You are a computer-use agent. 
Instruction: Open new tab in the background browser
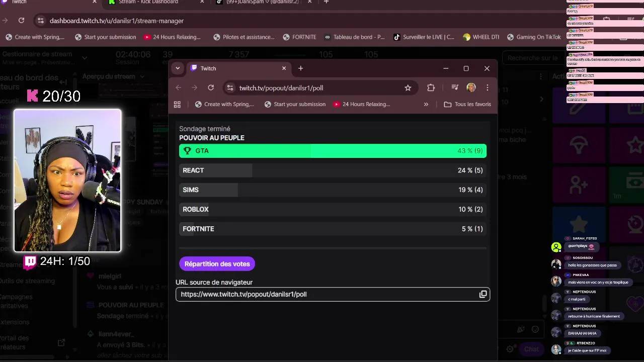click(x=326, y=2)
